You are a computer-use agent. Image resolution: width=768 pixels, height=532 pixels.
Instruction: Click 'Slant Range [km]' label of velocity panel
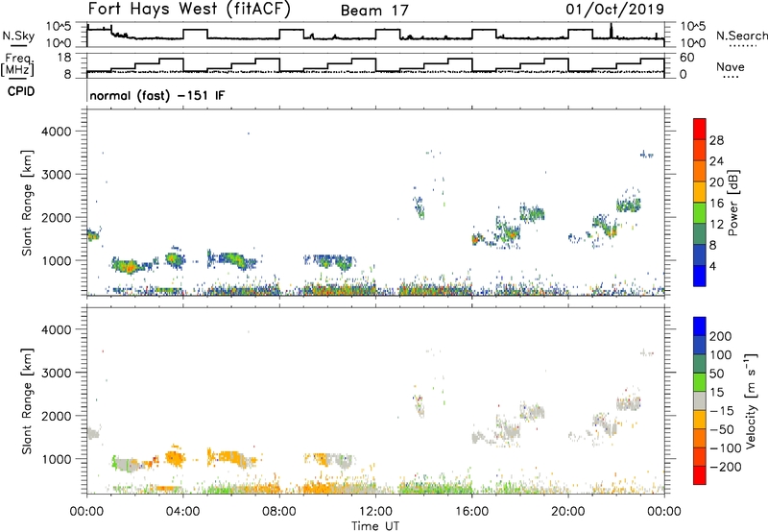pos(27,401)
